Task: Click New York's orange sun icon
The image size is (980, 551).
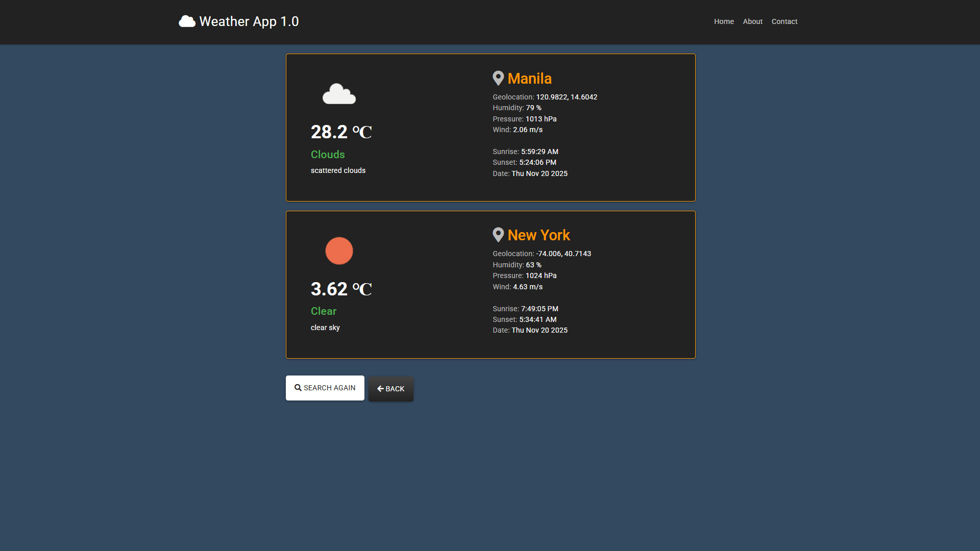Action: click(x=339, y=251)
